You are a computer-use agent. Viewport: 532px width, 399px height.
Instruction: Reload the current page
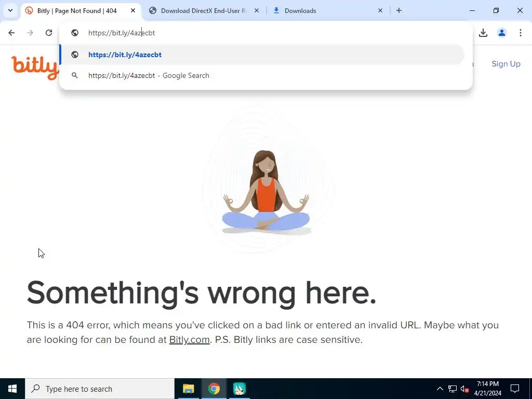(x=49, y=33)
